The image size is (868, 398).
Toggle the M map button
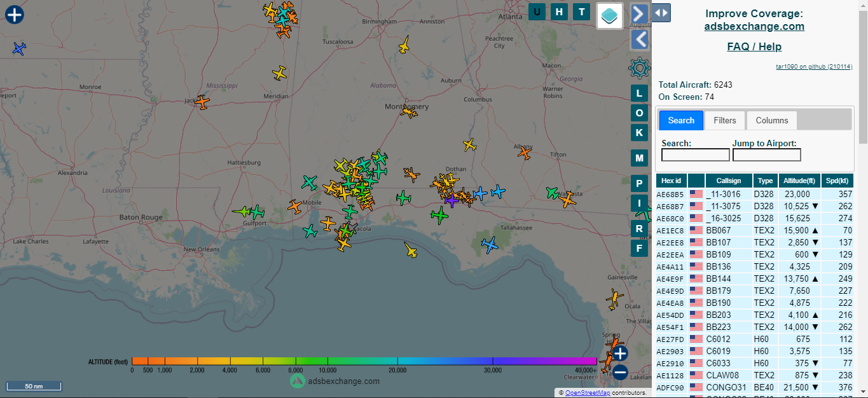639,158
